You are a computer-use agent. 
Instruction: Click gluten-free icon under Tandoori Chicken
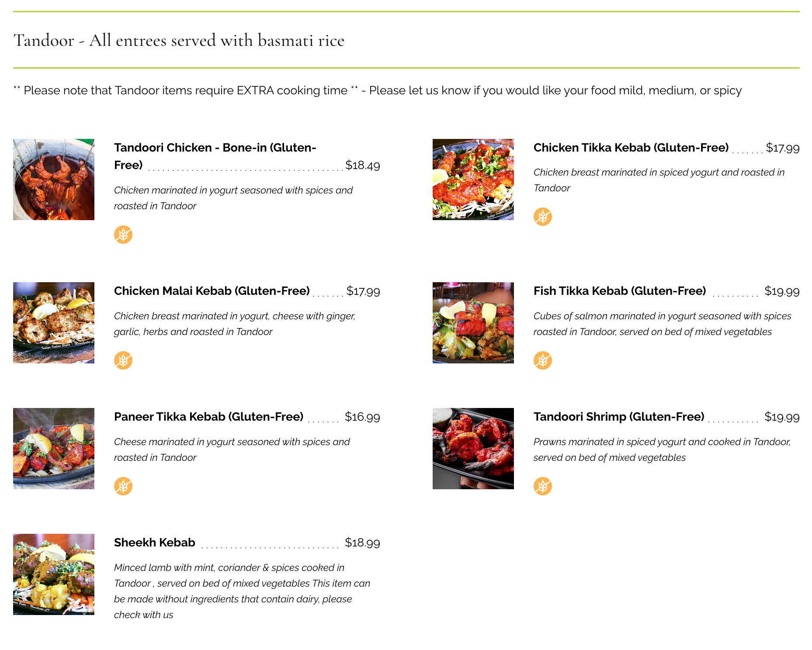pos(123,235)
